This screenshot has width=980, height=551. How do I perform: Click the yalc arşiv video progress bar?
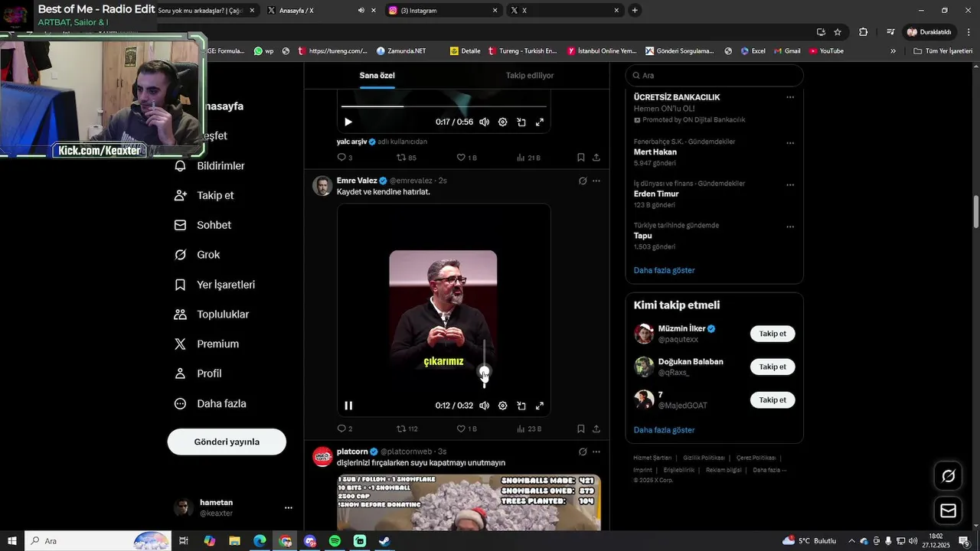(x=444, y=106)
